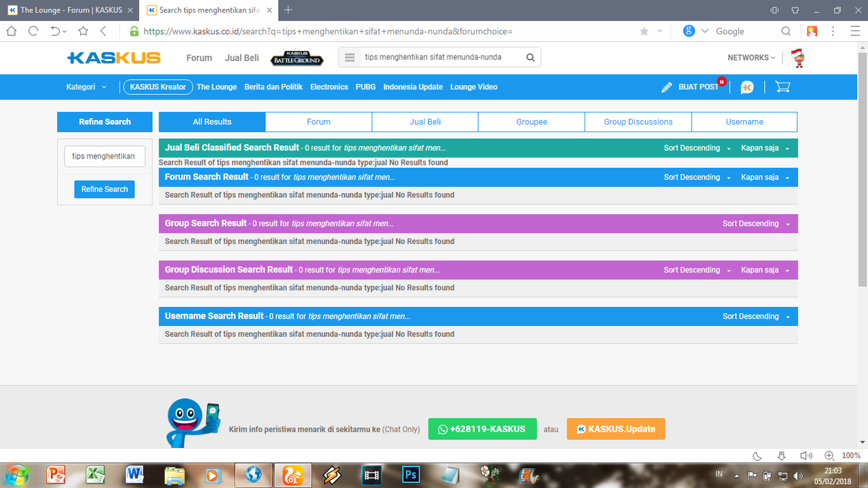Screen dimensions: 868x488
Task: Open Sort Descending in Group Discussion row
Action: pyautogui.click(x=697, y=270)
